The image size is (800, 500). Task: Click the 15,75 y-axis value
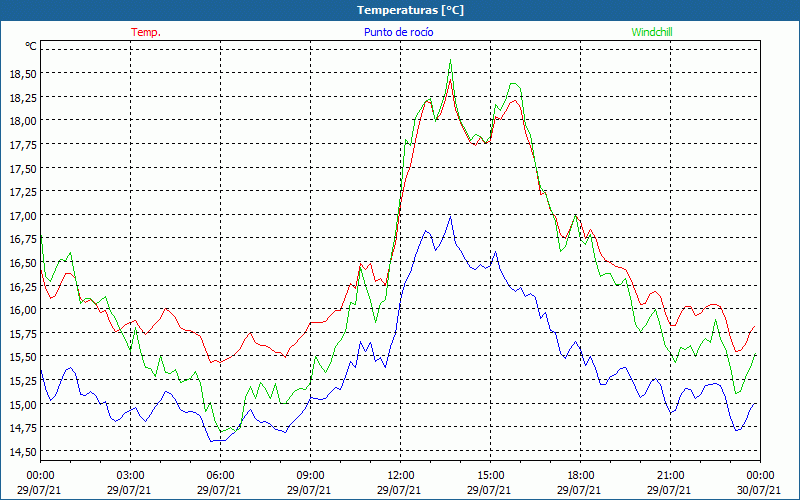click(x=23, y=334)
